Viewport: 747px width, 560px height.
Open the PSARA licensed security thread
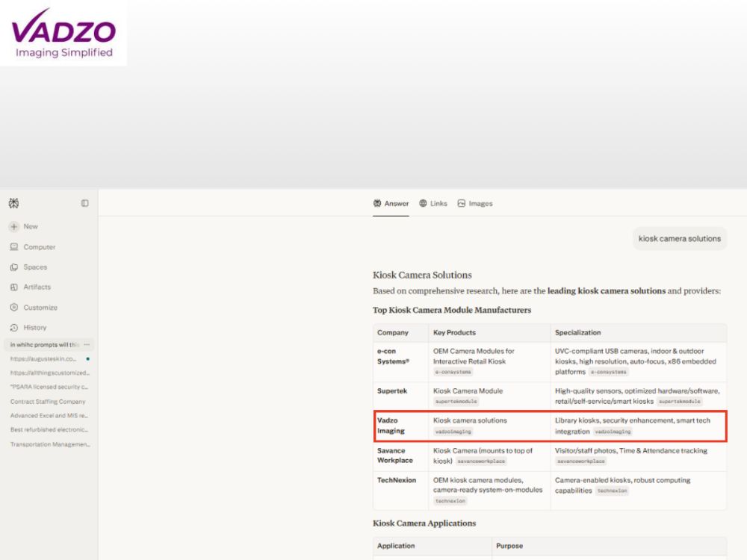[x=49, y=387]
